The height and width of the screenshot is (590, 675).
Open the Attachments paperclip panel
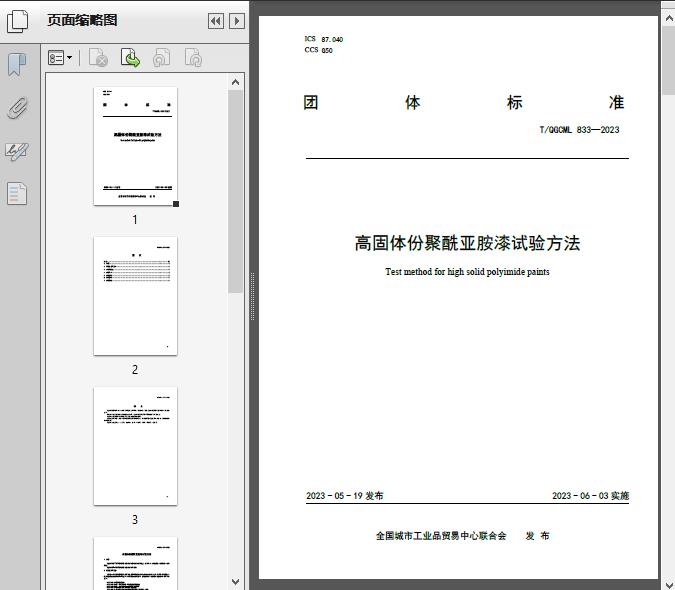(18, 108)
